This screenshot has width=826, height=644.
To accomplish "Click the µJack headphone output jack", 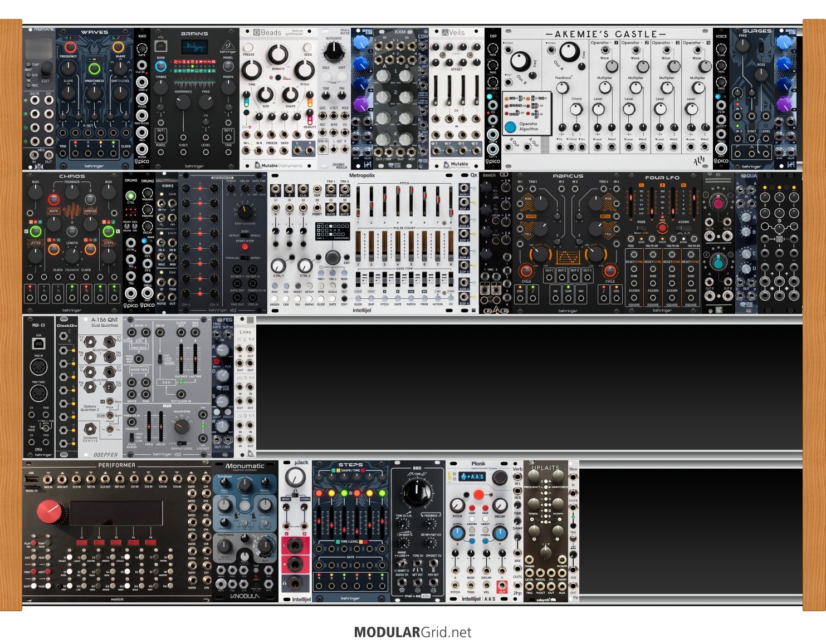I will [296, 583].
